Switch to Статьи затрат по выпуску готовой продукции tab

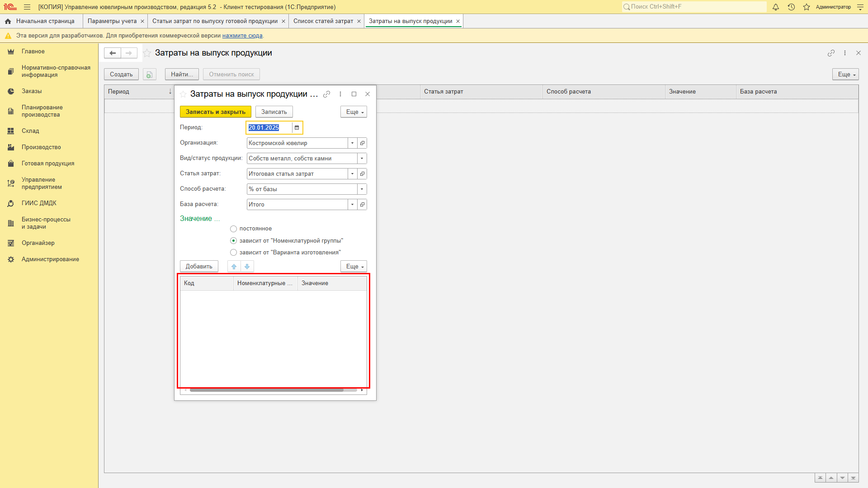point(215,21)
